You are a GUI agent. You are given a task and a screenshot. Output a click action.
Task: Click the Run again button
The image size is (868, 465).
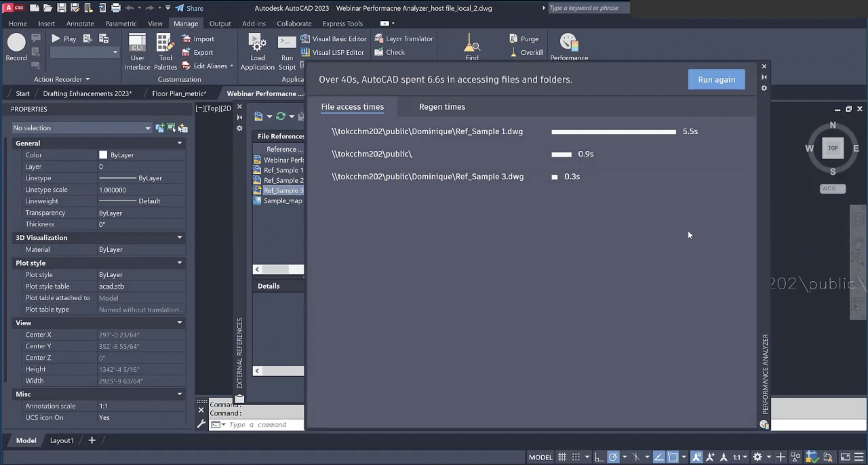click(x=716, y=80)
